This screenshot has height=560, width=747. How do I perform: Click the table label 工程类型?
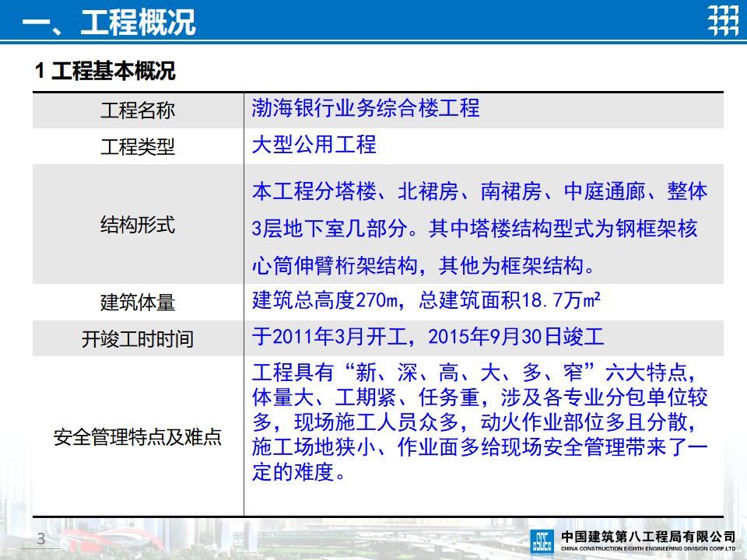(x=138, y=147)
